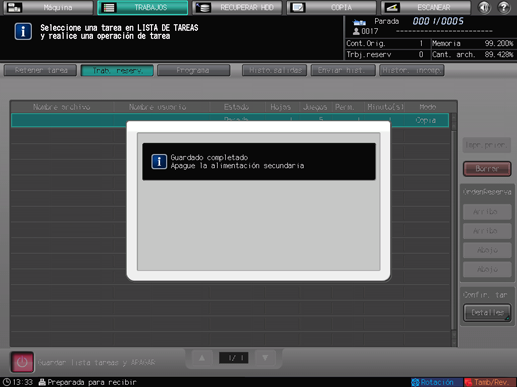Select Retener tarea button
This screenshot has height=387, width=517.
[41, 70]
